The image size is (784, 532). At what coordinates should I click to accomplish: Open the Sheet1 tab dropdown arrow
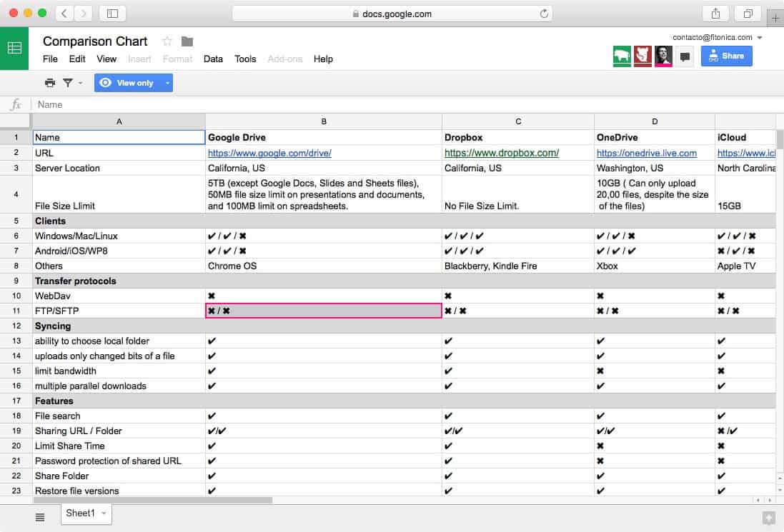click(104, 513)
